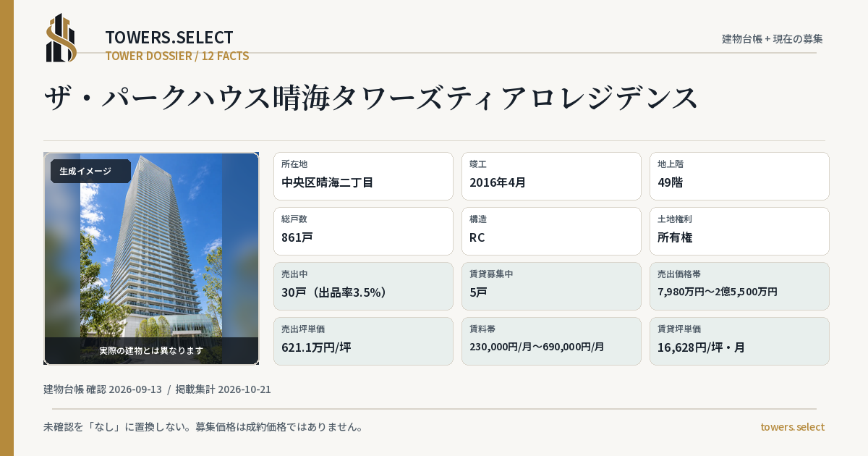
Task: Open the generated tower image thumbnail
Action: (x=151, y=258)
